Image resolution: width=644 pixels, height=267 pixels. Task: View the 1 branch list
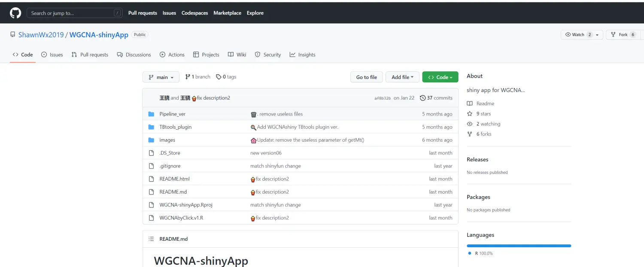point(197,77)
